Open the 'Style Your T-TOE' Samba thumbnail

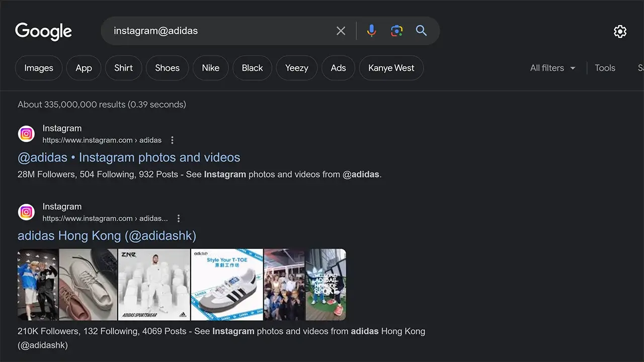(x=227, y=285)
